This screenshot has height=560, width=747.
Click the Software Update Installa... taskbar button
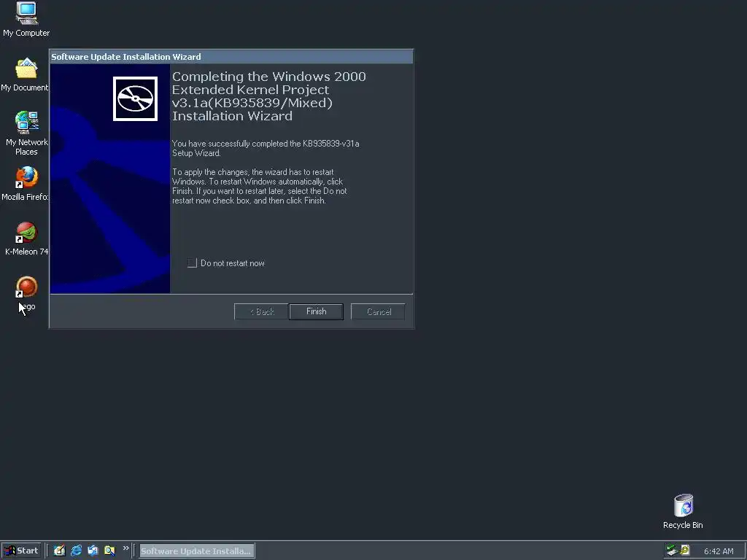(x=197, y=551)
